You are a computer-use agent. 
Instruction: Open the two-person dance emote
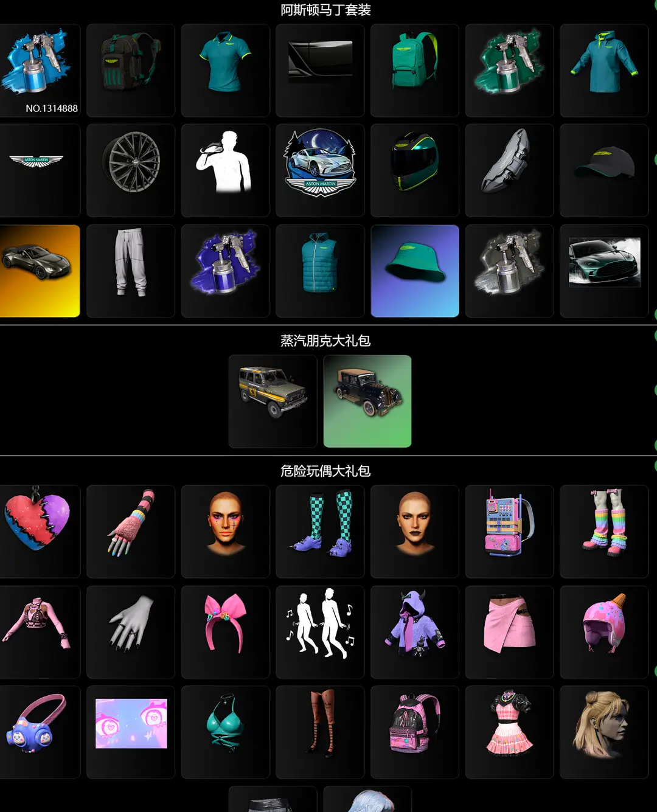[320, 631]
